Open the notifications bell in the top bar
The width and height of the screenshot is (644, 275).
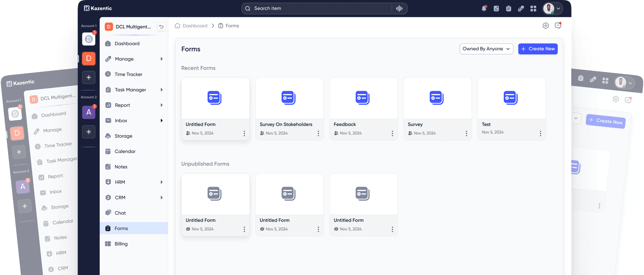pyautogui.click(x=484, y=8)
